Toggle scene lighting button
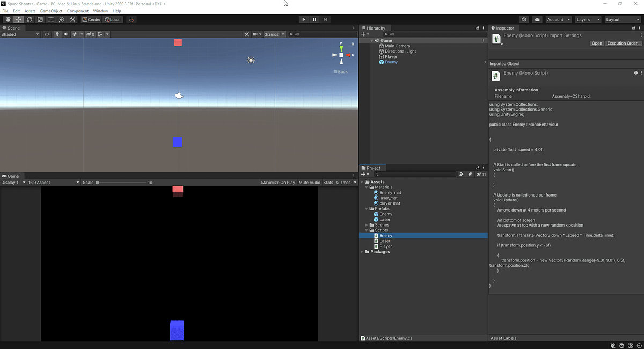 [x=57, y=34]
